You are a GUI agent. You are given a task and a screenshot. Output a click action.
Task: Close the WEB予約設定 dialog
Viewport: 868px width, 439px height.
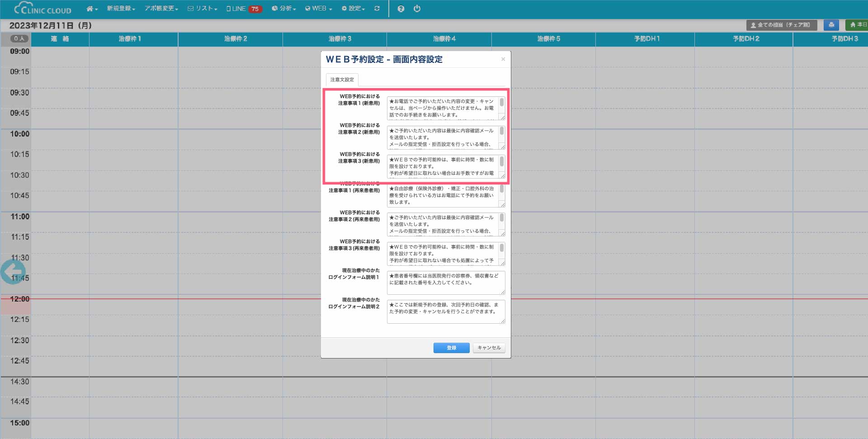(503, 59)
